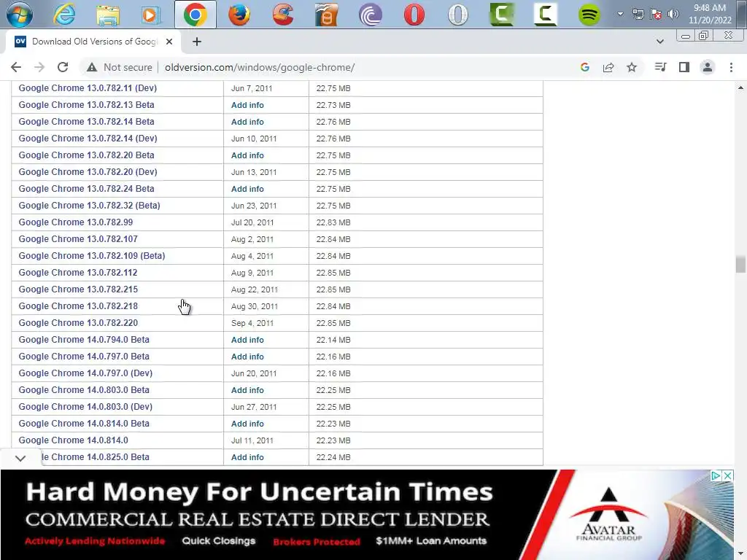Close the Avatar Financial ad
The width and height of the screenshot is (747, 560).
pos(728,475)
